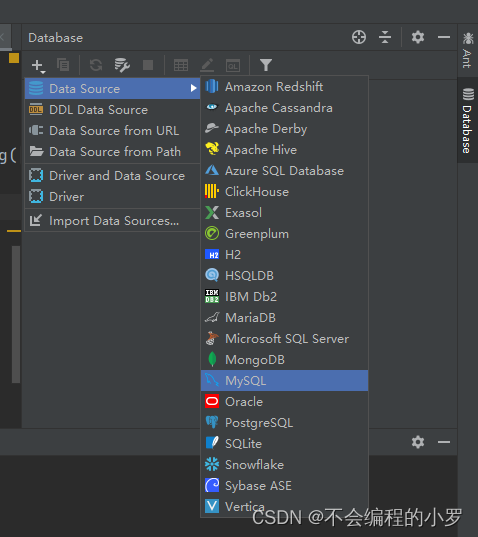The height and width of the screenshot is (537, 478).
Task: Choose Snowflake data source
Action: coord(285,464)
